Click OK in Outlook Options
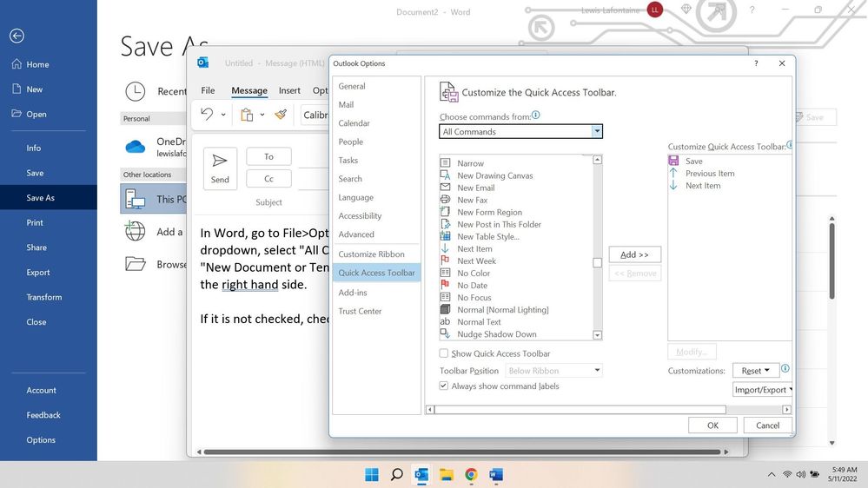868x488 pixels. tap(712, 425)
